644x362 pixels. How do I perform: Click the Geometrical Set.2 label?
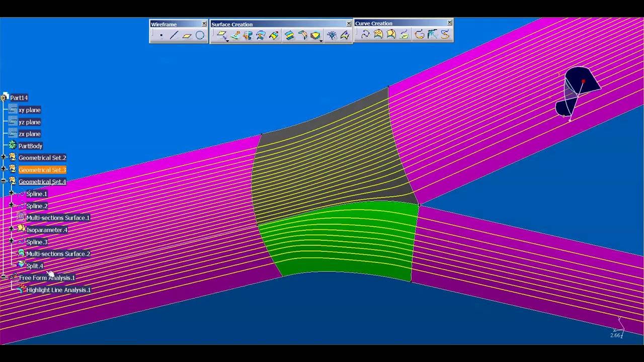[x=42, y=158]
